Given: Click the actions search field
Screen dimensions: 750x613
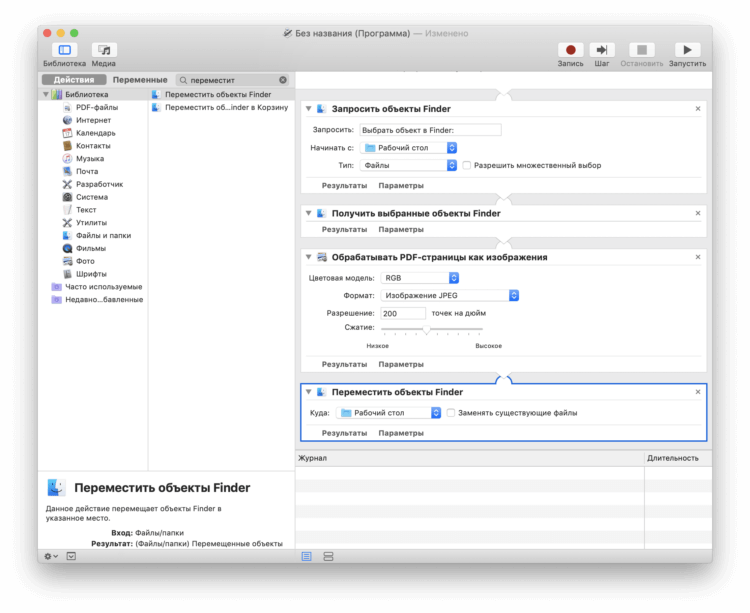Looking at the screenshot, I should [232, 80].
